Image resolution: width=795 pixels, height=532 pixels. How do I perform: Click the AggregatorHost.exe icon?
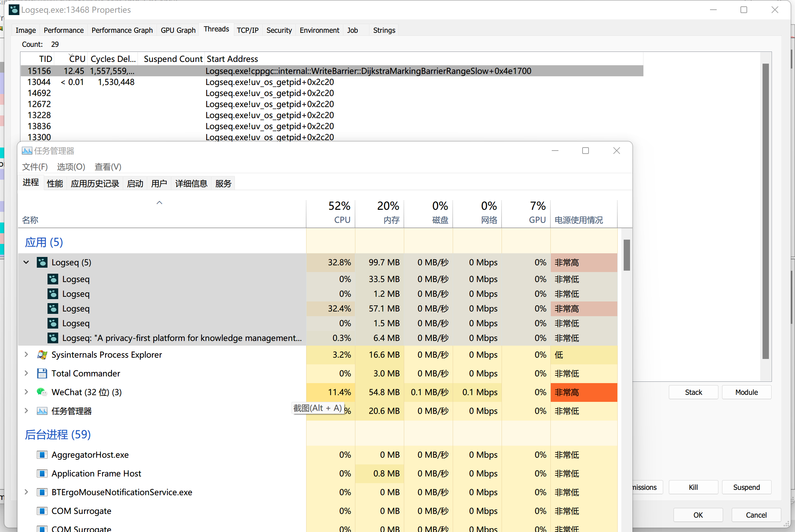(x=42, y=455)
